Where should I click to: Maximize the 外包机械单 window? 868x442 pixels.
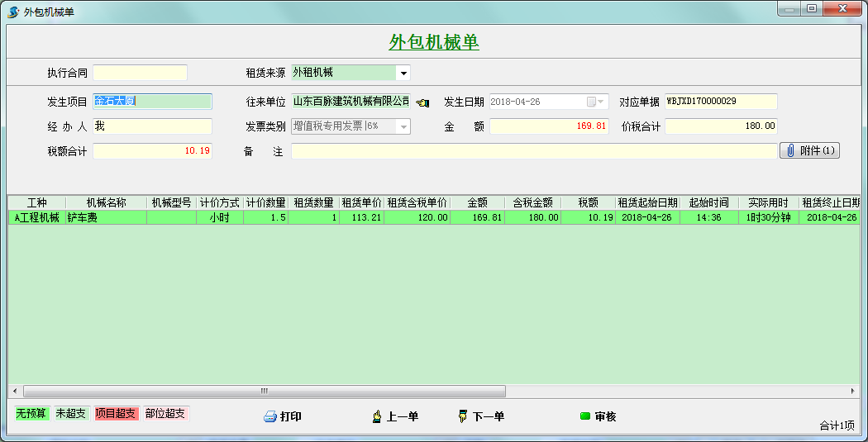[812, 9]
